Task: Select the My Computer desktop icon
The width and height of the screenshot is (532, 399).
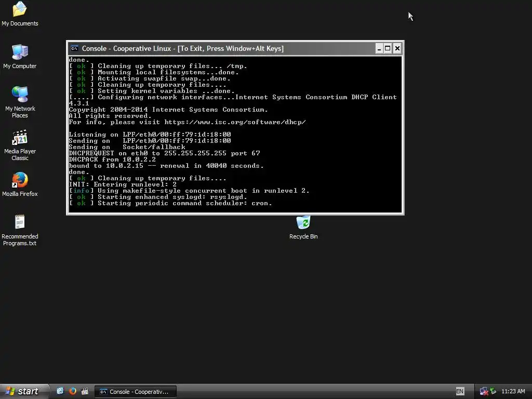Action: point(20,57)
